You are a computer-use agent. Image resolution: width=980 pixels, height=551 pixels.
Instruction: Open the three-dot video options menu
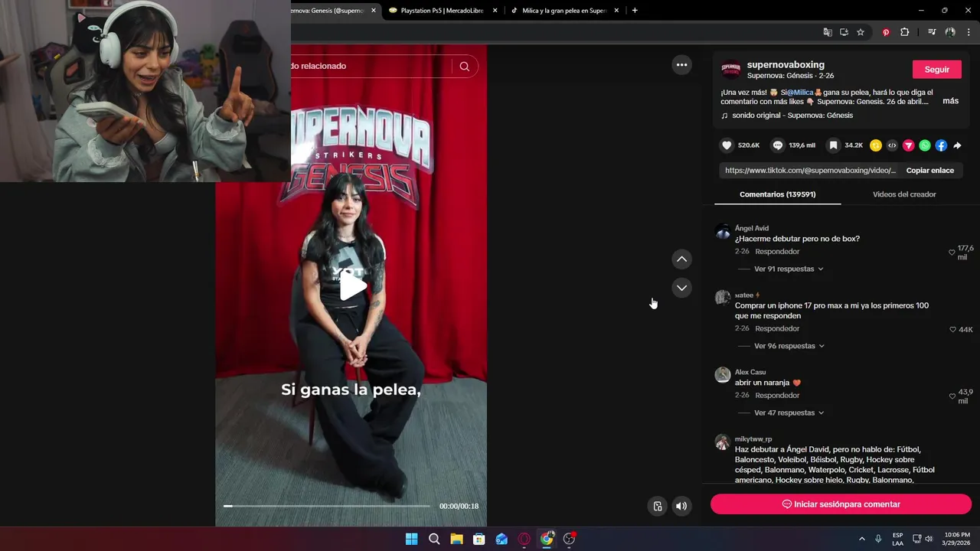point(681,65)
